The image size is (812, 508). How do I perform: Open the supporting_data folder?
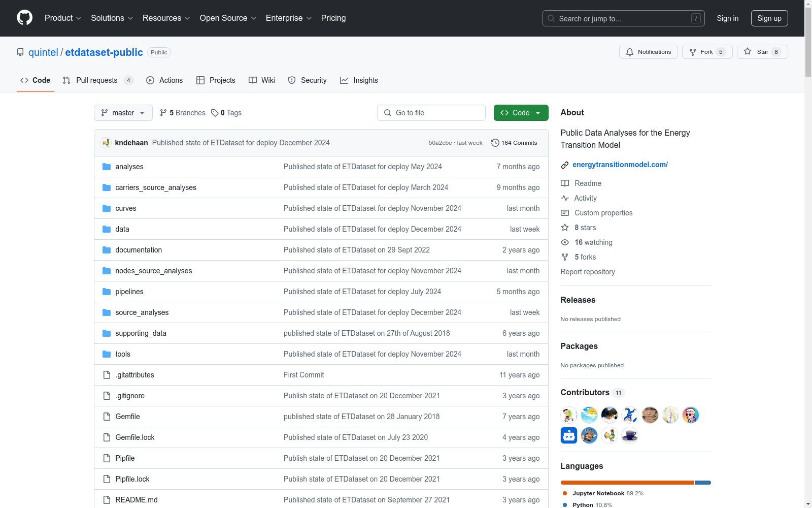(141, 333)
